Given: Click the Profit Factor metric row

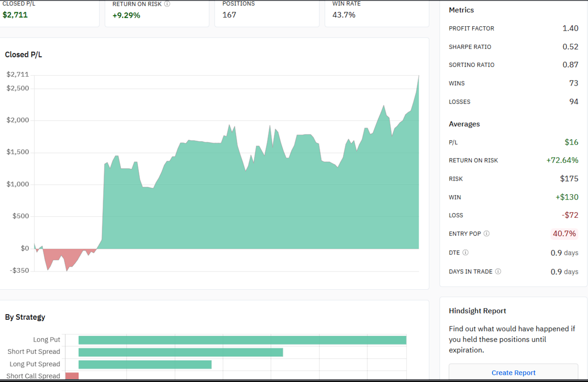Looking at the screenshot, I should click(513, 28).
